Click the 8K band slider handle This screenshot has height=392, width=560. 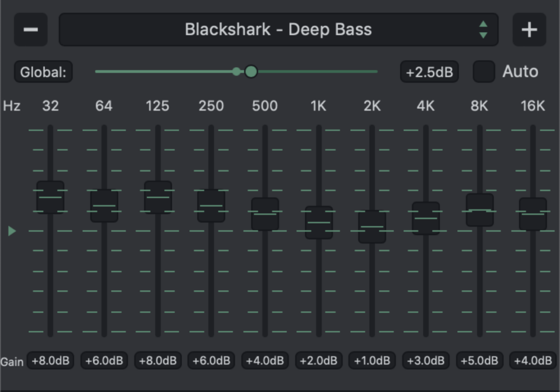click(x=480, y=210)
